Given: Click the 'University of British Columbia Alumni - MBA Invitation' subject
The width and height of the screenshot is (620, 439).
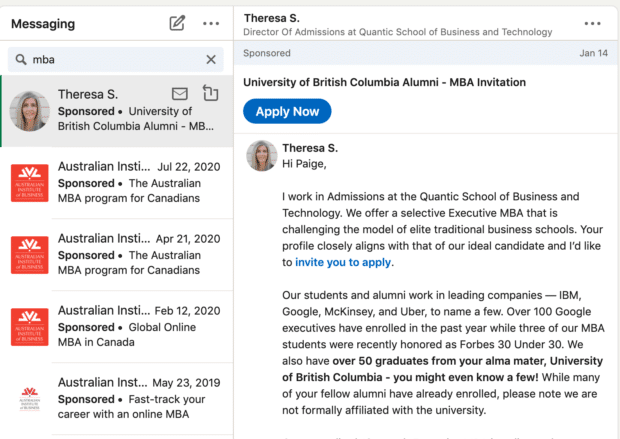Looking at the screenshot, I should [384, 82].
